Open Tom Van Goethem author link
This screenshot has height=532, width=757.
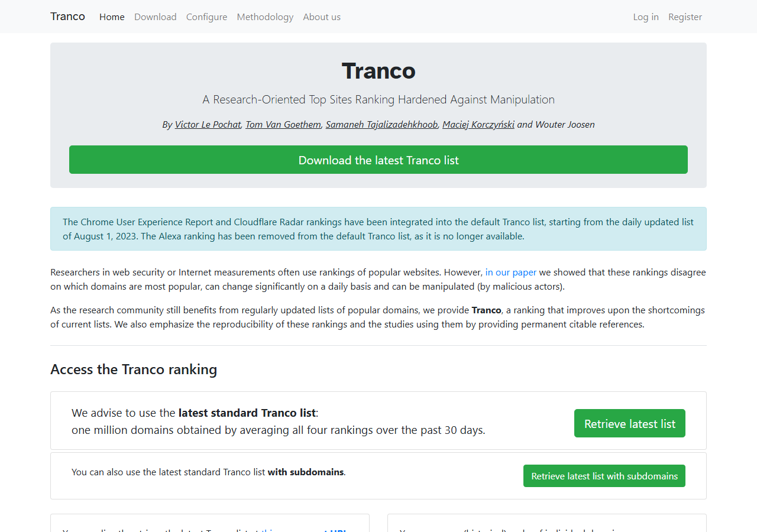pyautogui.click(x=283, y=124)
